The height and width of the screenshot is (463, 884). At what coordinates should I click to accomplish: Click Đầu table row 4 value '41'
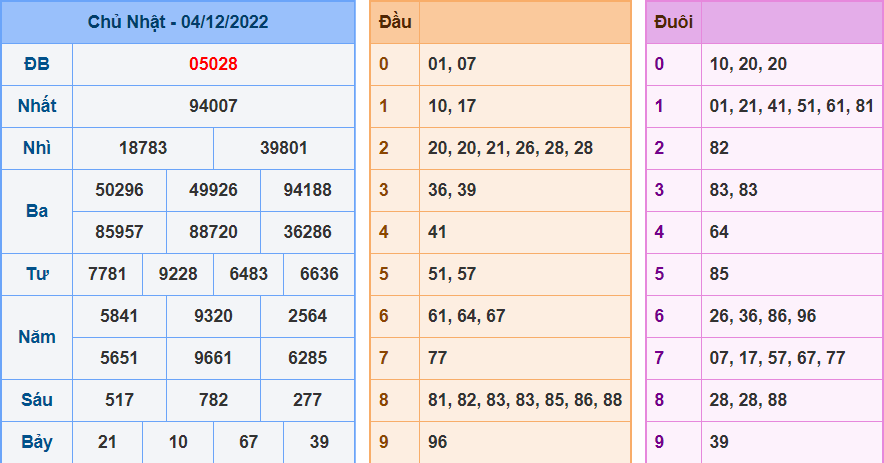click(437, 232)
